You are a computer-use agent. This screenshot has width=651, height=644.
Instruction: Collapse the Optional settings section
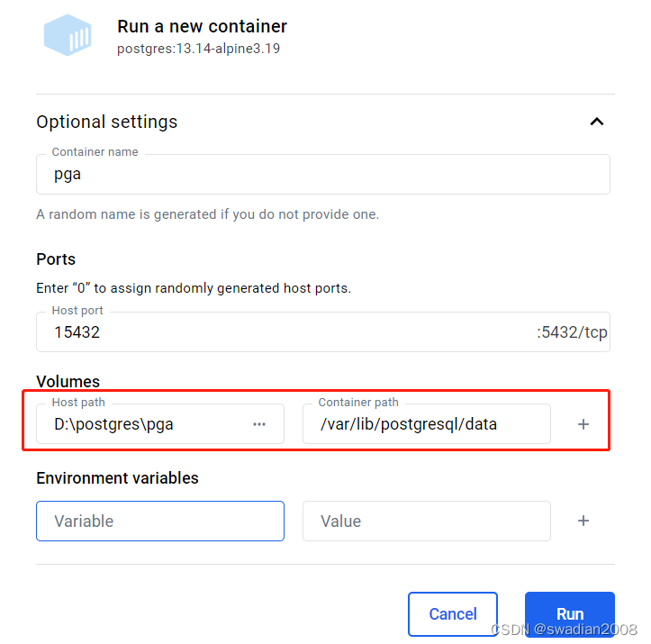tap(596, 122)
